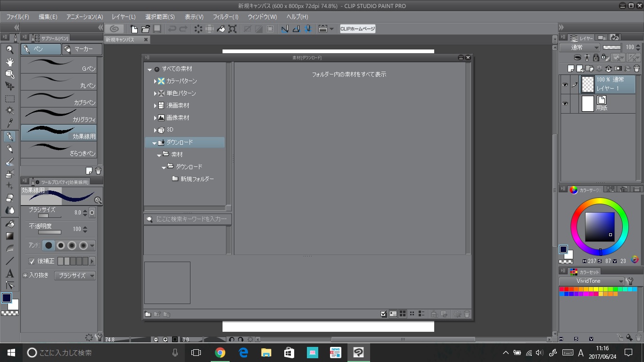Open the フィルター menu

click(x=225, y=16)
